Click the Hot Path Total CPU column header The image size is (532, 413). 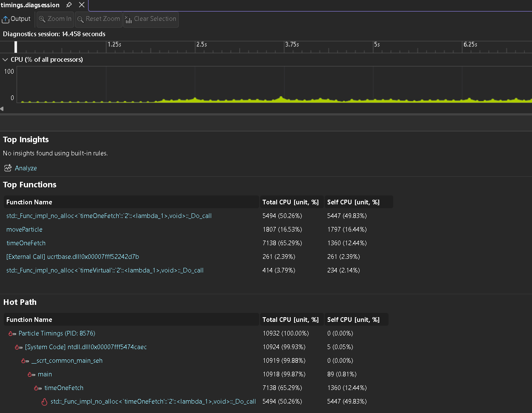point(292,320)
